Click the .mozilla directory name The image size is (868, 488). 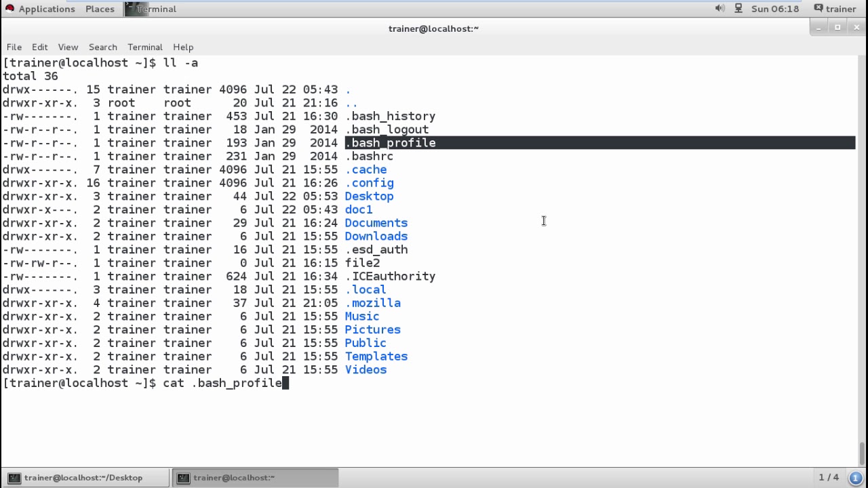(x=373, y=303)
